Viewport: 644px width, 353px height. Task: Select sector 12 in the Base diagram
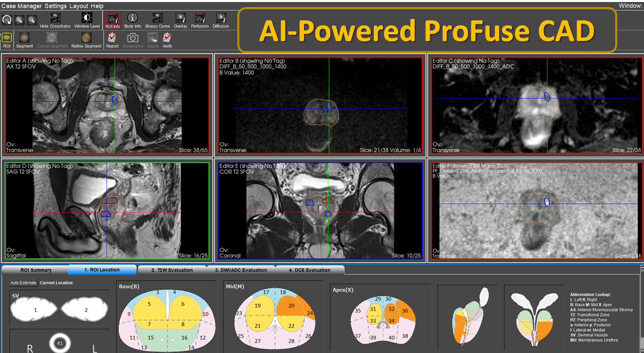tap(202, 337)
